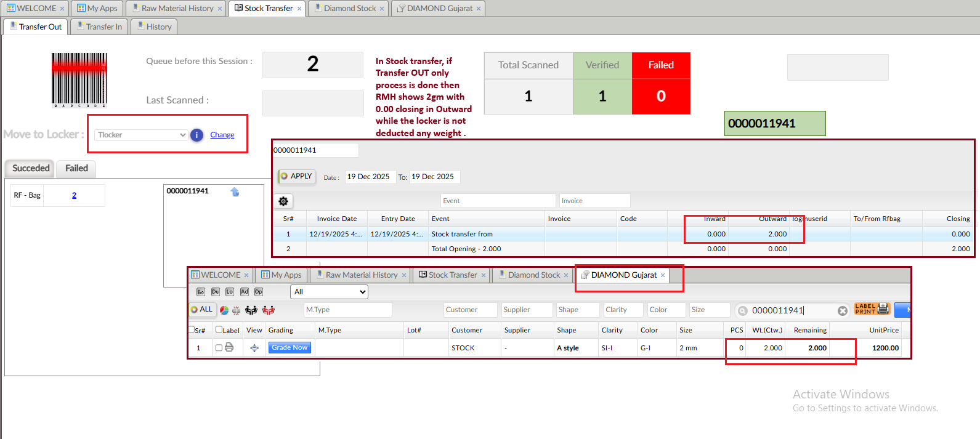Click the barcode scanner image
The image size is (980, 439).
(x=79, y=80)
